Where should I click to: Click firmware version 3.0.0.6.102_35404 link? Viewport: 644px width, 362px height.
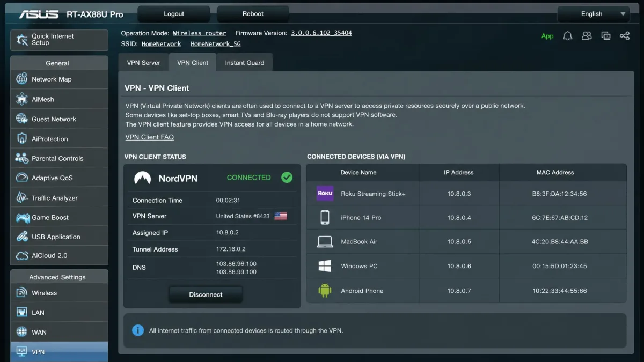point(321,33)
